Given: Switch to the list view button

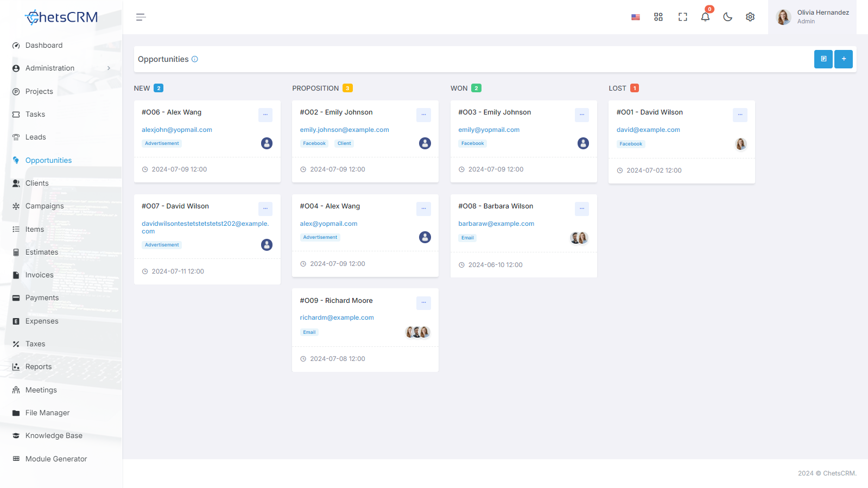Looking at the screenshot, I should tap(823, 59).
